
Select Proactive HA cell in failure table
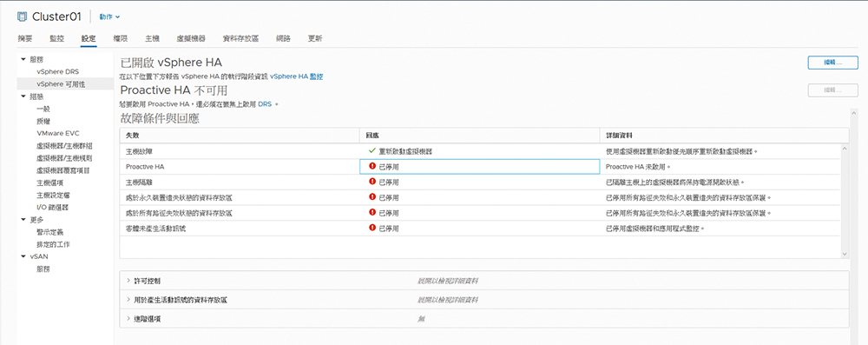point(145,166)
